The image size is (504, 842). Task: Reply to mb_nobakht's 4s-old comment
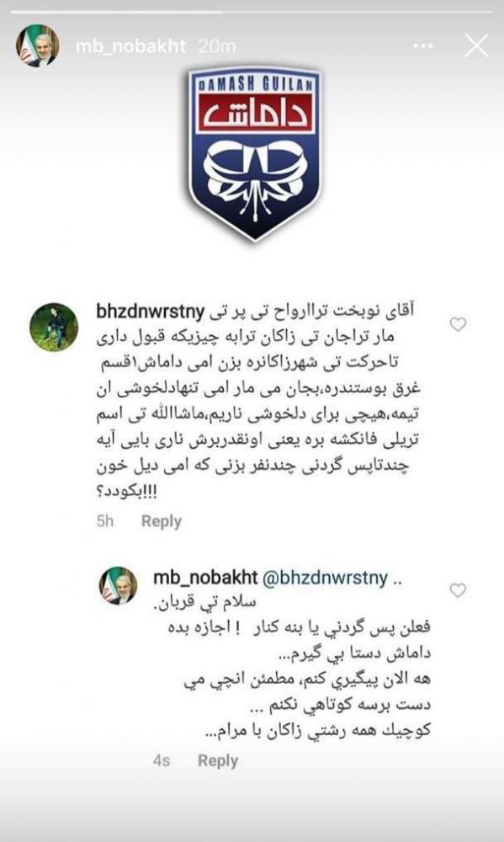point(218,760)
